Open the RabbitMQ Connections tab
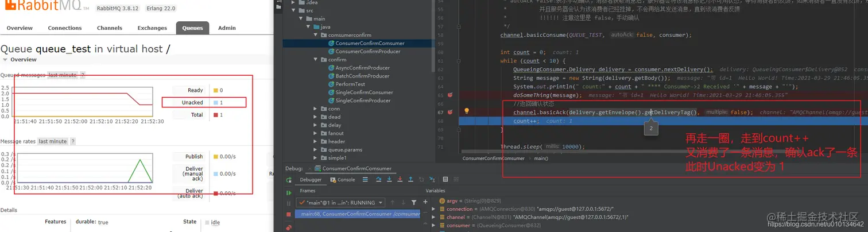The image size is (868, 232). click(x=65, y=28)
